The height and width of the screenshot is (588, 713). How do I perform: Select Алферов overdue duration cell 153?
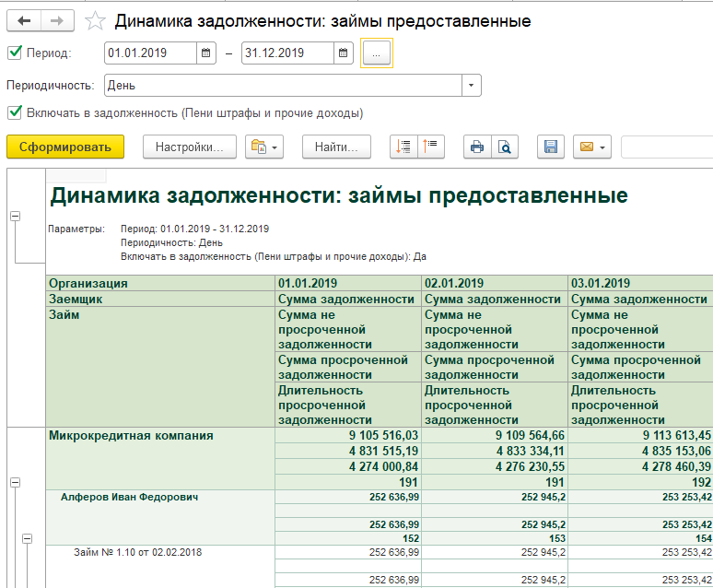[x=495, y=538]
